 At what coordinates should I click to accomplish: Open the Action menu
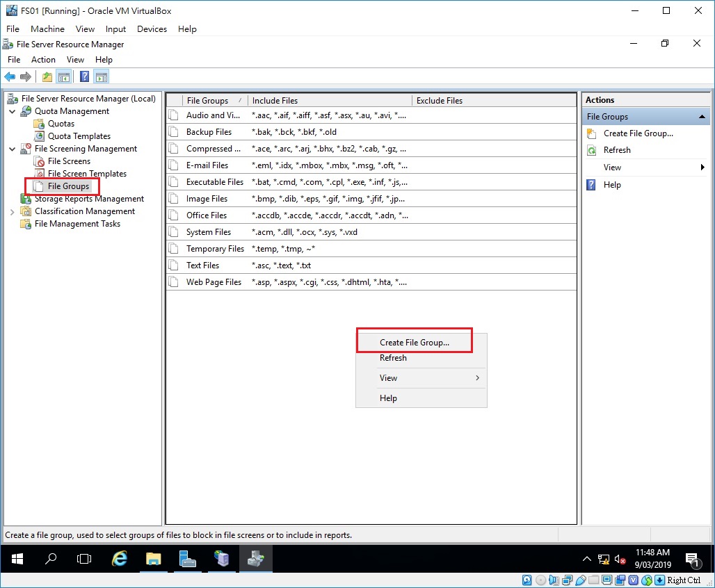(43, 59)
